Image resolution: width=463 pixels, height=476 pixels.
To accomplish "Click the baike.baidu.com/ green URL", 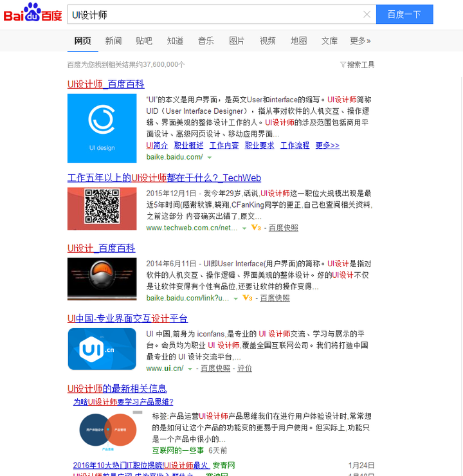I will tap(174, 157).
